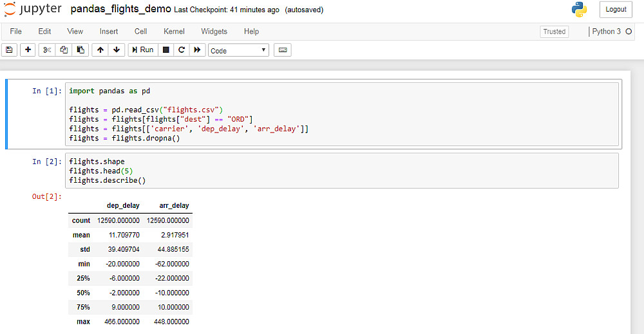Click the 25% row label
The width and height of the screenshot is (644, 334).
pos(83,278)
